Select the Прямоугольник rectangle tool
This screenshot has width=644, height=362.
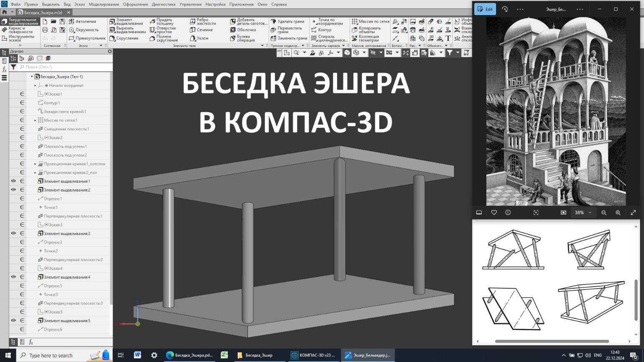coord(87,38)
